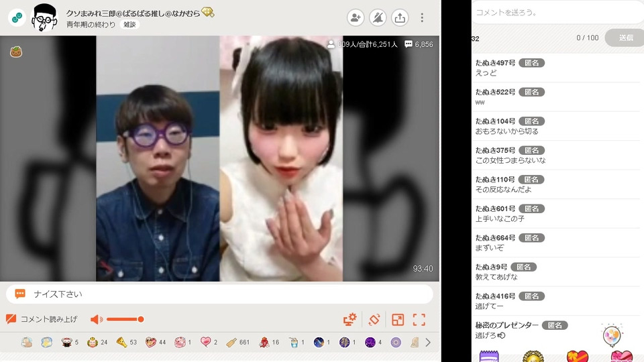Click the ナイス下さい pinned comment text

click(58, 294)
